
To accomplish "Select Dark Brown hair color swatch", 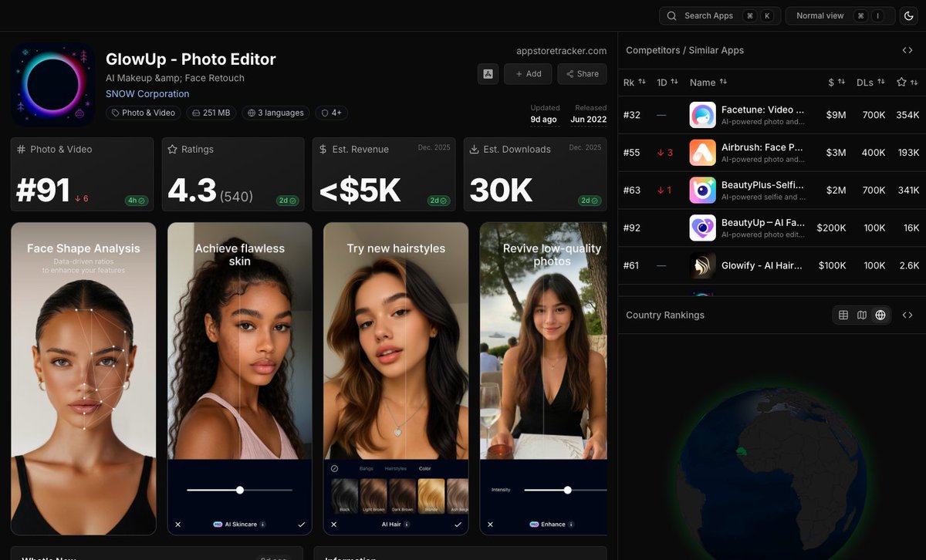I will pyautogui.click(x=403, y=494).
